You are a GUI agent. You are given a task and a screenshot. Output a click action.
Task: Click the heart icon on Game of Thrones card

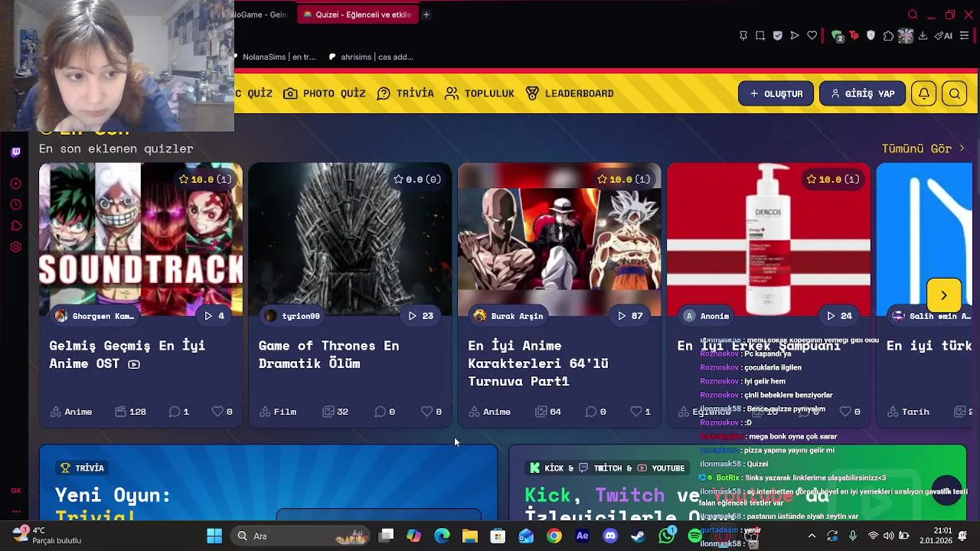tap(426, 412)
